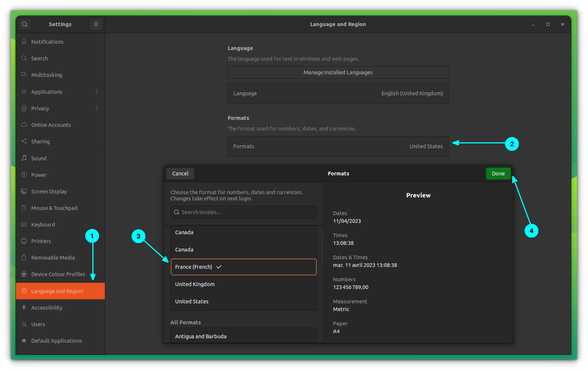Open the hamburger menu in Settings header

pos(96,24)
